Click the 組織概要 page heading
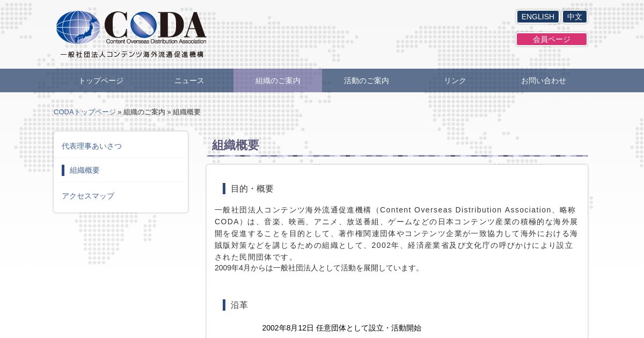The image size is (644, 338). tap(236, 145)
